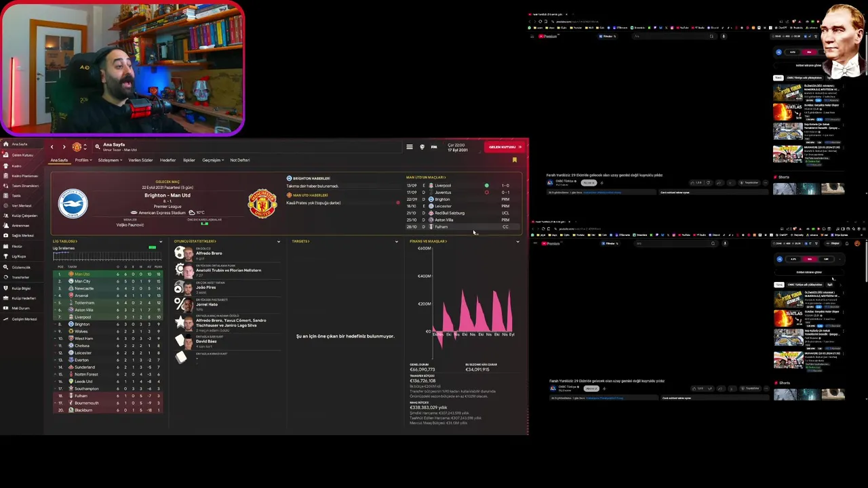Viewport: 868px width, 488px height.
Task: Click the voice search microphone in upper YouTube window
Action: (724, 36)
